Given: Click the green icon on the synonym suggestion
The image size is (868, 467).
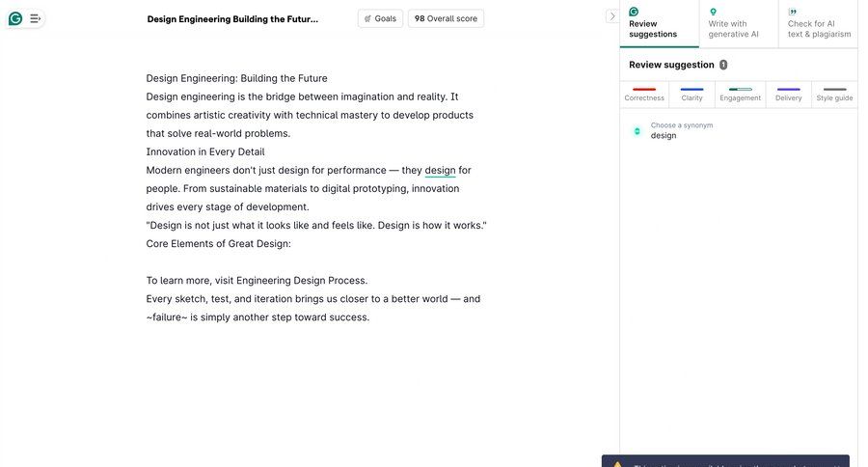Looking at the screenshot, I should 637,131.
